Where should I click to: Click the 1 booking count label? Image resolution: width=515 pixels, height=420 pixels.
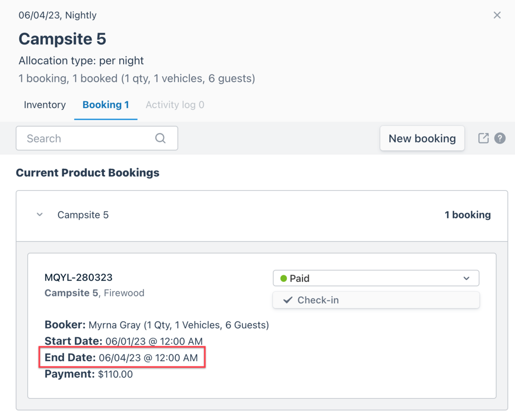coord(467,215)
